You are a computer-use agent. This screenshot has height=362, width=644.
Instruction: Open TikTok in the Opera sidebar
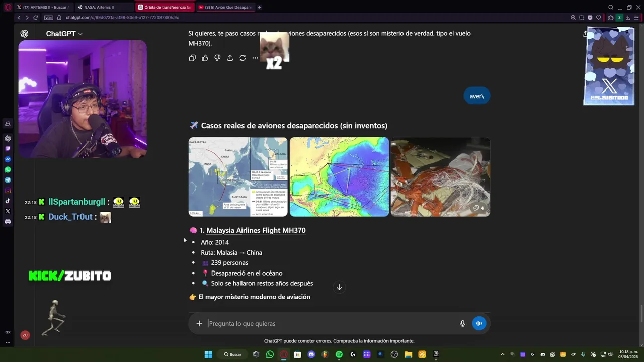click(8, 201)
